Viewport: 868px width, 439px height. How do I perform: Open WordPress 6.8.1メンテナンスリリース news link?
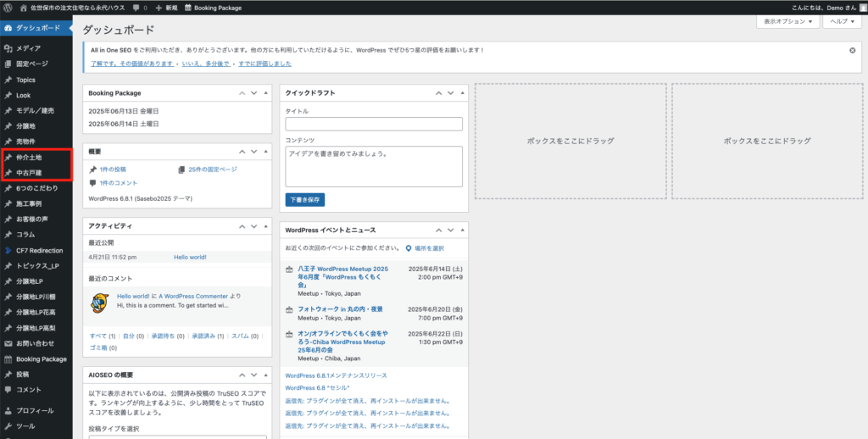pos(336,375)
